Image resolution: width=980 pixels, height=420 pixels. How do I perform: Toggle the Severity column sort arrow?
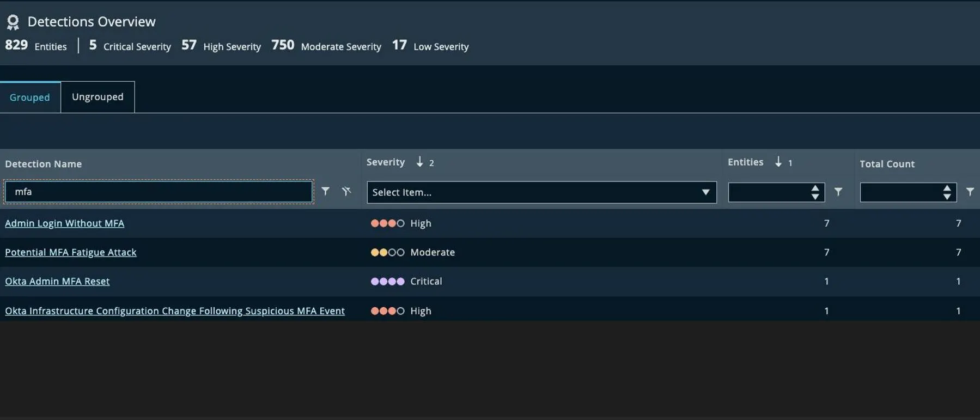point(419,162)
